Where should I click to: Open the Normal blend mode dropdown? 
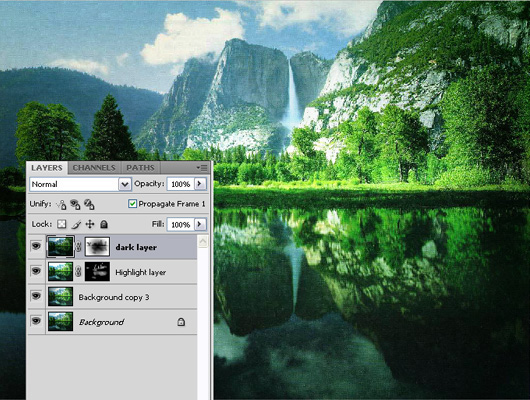[x=80, y=184]
